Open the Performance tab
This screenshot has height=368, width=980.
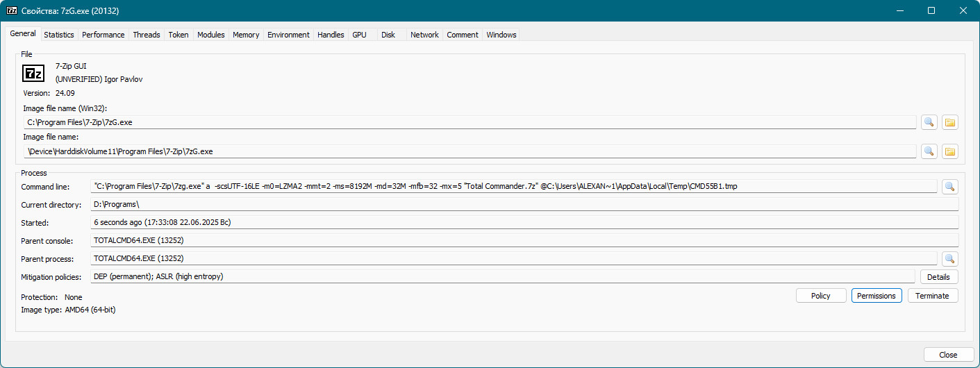pyautogui.click(x=103, y=35)
